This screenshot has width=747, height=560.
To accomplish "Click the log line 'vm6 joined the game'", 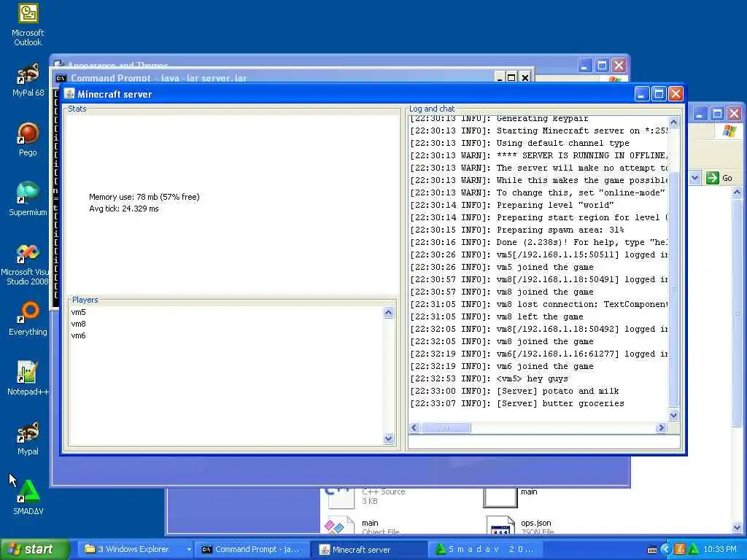I will pyautogui.click(x=545, y=366).
